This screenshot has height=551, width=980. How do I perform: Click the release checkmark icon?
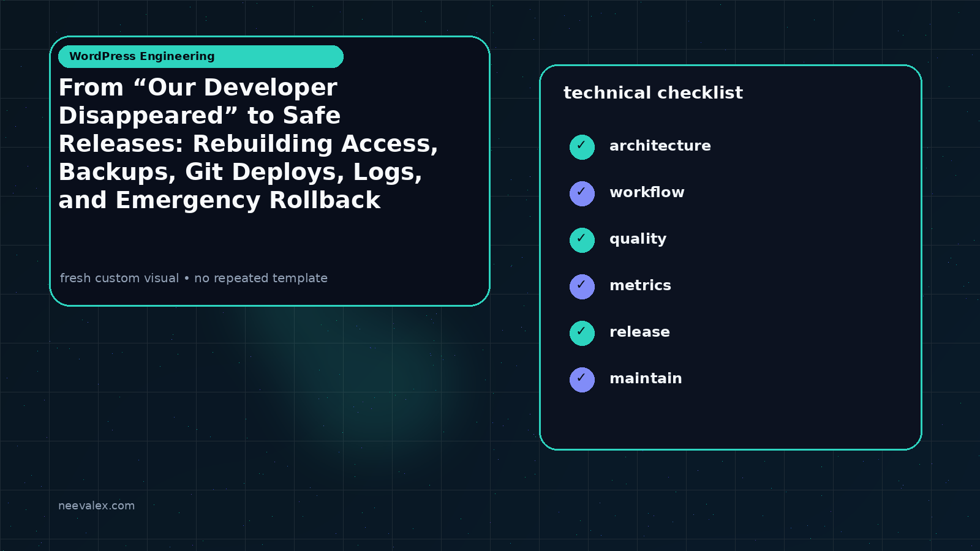click(x=582, y=333)
